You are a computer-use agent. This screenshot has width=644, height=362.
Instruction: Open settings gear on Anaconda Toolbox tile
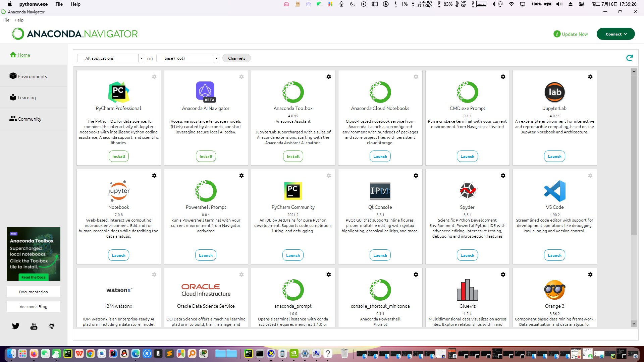329,77
